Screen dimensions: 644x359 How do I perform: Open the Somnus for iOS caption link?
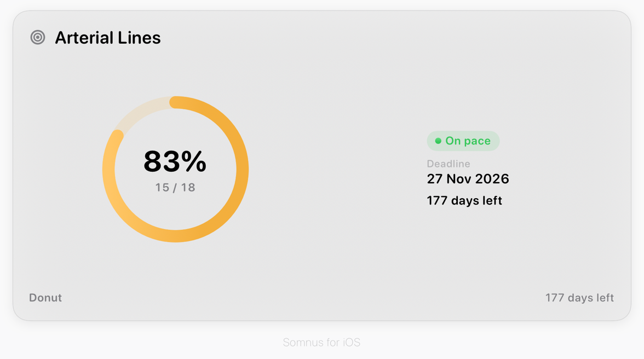click(x=321, y=342)
